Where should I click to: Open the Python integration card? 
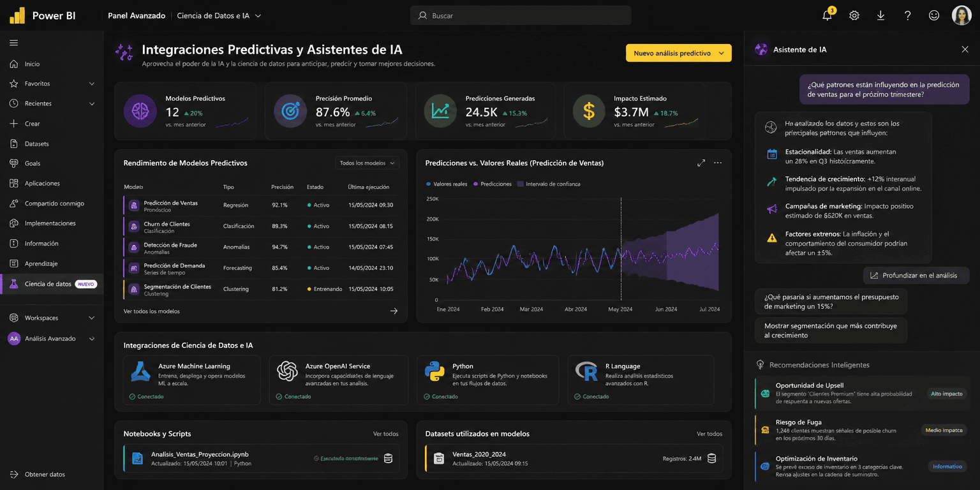(x=488, y=380)
